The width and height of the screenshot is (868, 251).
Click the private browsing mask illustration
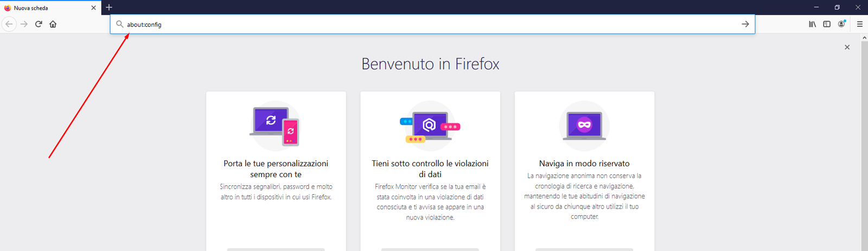[x=584, y=125]
